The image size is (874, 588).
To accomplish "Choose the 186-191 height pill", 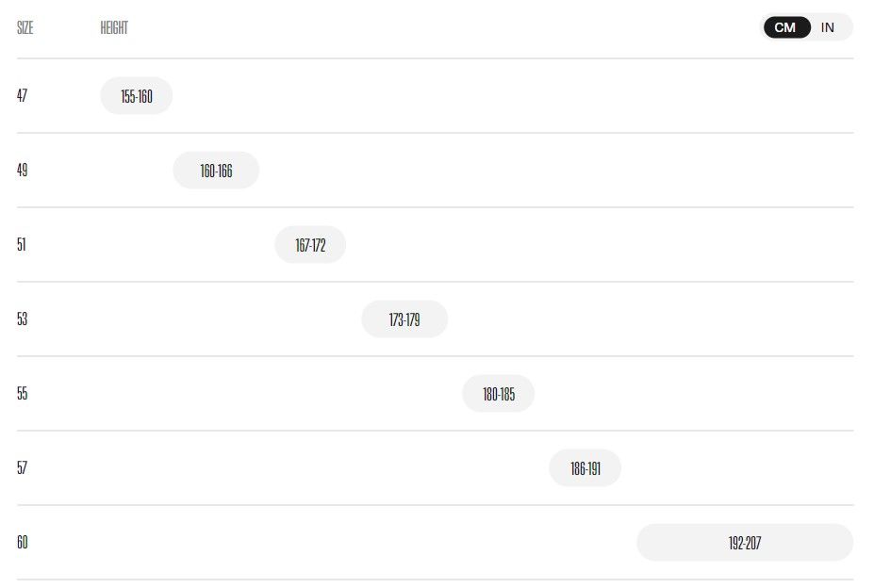I will 585,468.
